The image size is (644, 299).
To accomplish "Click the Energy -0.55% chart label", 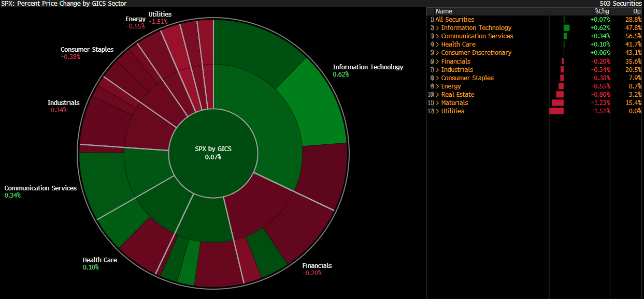I will pos(135,23).
